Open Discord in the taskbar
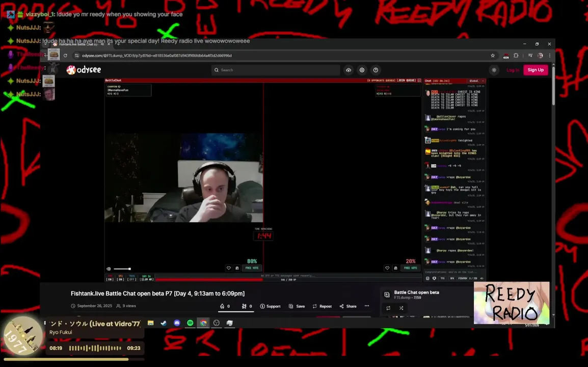 [177, 323]
